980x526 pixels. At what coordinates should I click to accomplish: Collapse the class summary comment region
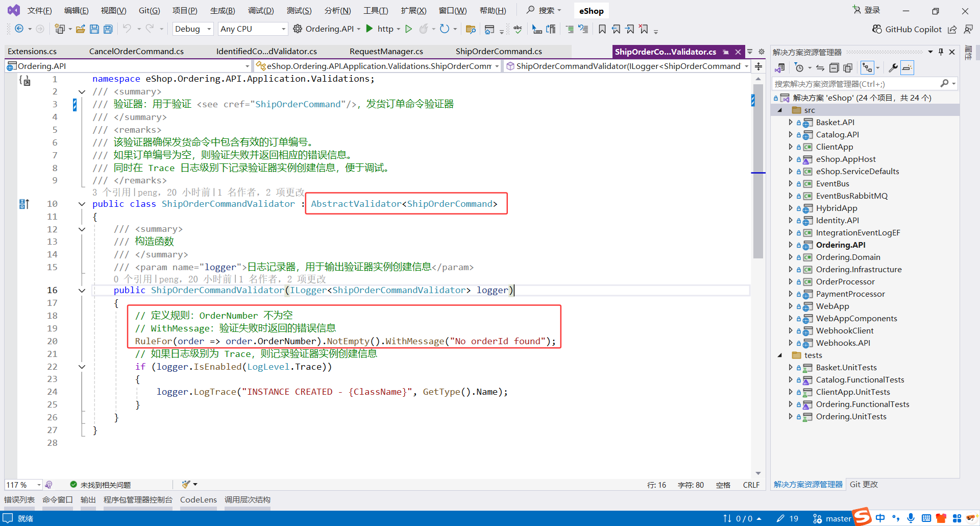coord(82,91)
